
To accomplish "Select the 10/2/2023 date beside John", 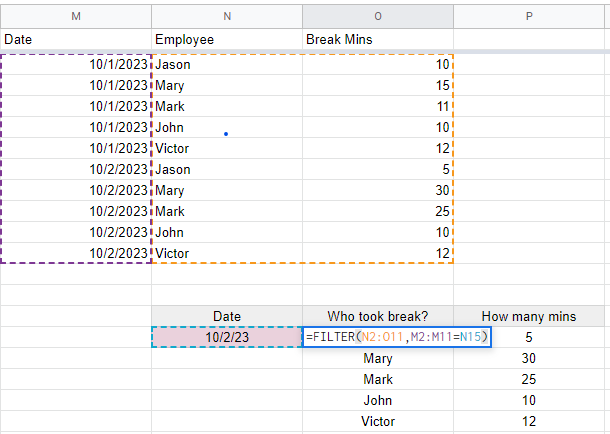I will tap(76, 232).
